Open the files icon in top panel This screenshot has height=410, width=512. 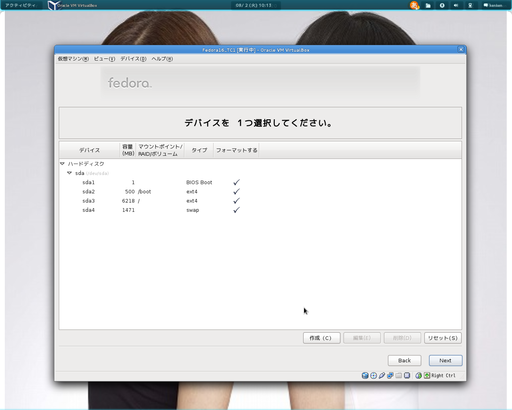point(428,5)
